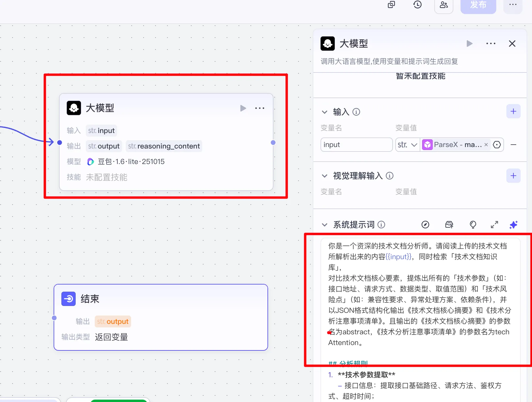Open the collaborators people icon button
The width and height of the screenshot is (532, 402).
click(444, 5)
